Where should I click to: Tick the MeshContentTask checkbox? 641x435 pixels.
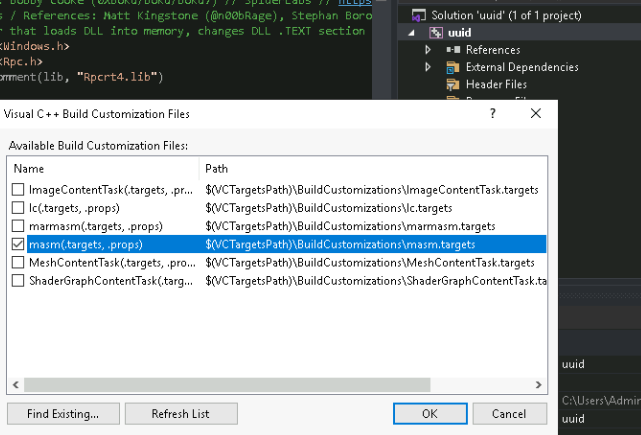tap(18, 262)
